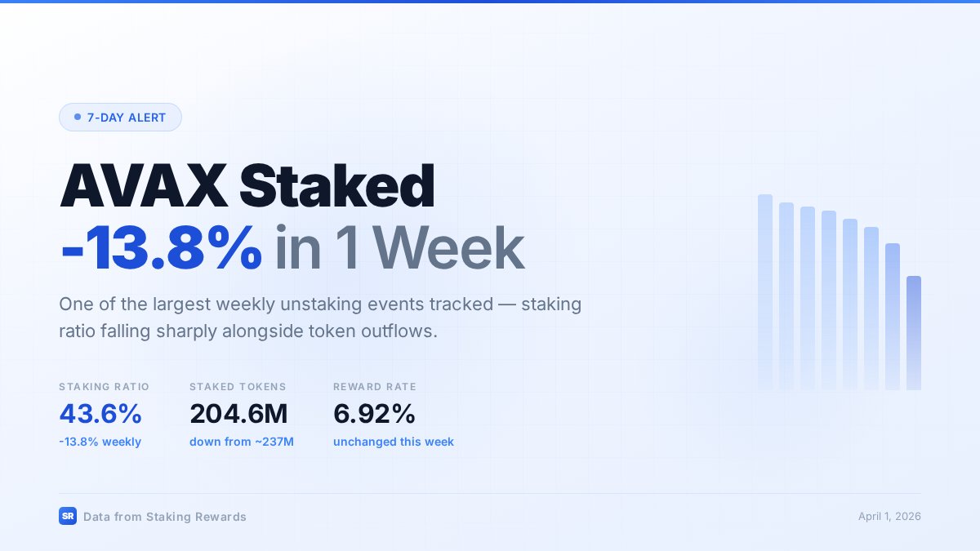Screen dimensions: 980x551
Task: Click the "AVAX Staked" headline
Action: click(247, 187)
